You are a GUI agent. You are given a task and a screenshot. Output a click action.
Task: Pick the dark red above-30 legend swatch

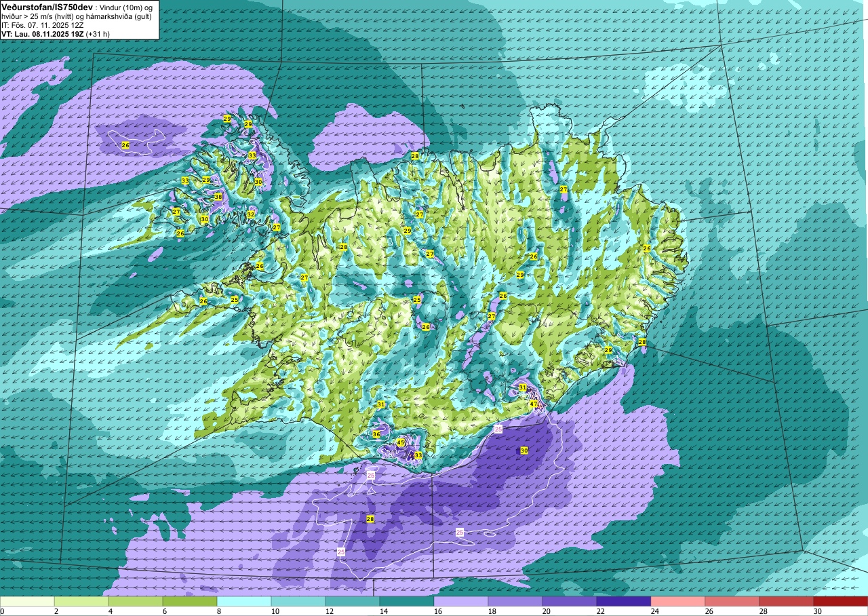point(841,601)
